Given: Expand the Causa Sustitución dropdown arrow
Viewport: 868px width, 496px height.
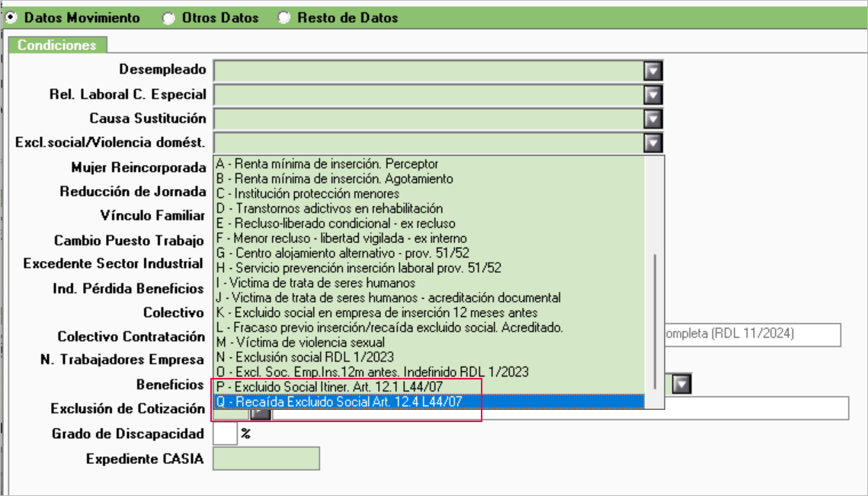Looking at the screenshot, I should pos(653,118).
